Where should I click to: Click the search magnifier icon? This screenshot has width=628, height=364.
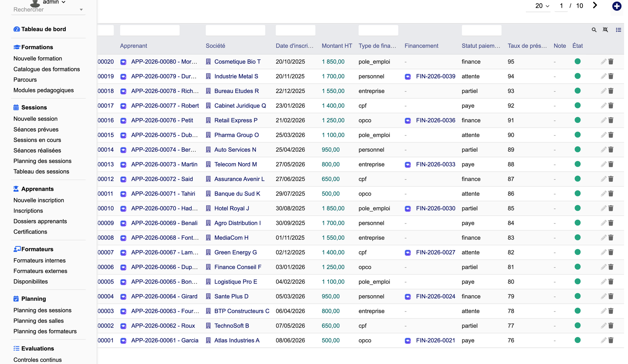coord(594,30)
